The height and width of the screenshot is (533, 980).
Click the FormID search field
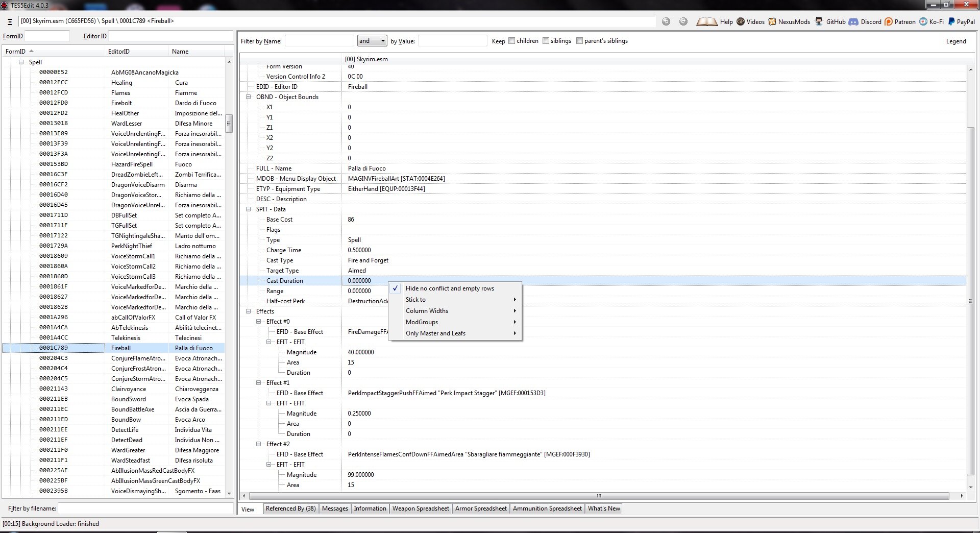pyautogui.click(x=47, y=36)
